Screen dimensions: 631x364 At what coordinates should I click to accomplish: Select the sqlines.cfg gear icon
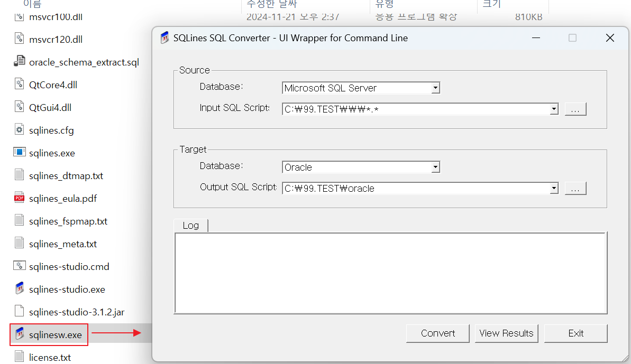point(20,129)
